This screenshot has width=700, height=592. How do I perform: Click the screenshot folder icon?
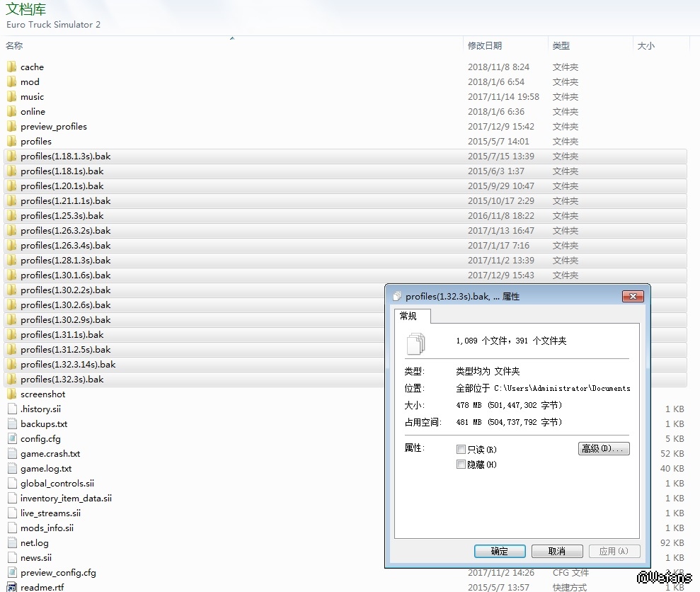[11, 394]
